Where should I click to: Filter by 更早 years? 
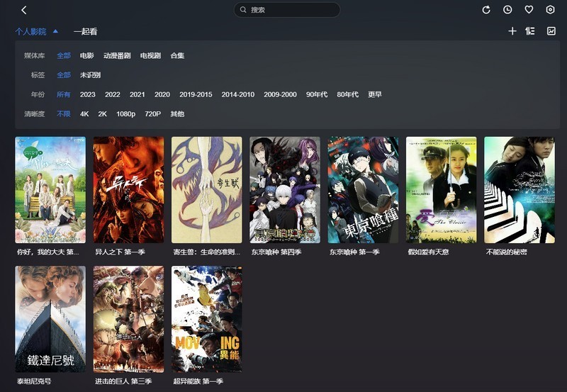(375, 95)
